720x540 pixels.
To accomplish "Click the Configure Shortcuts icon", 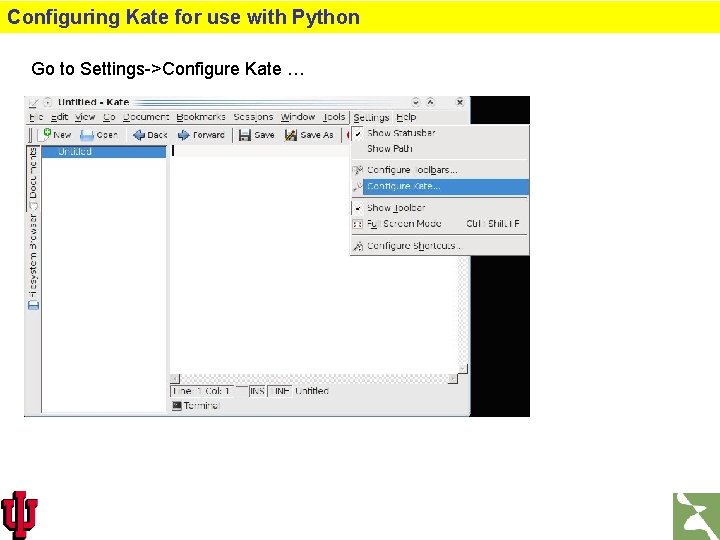I will (x=358, y=246).
